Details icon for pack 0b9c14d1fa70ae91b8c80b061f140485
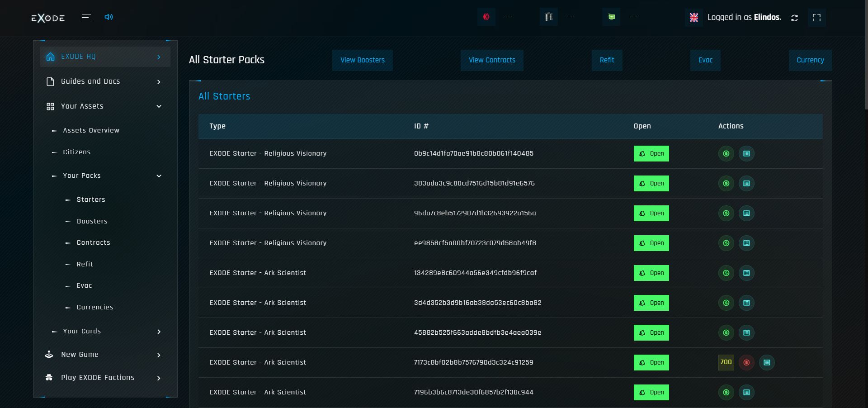The height and width of the screenshot is (408, 868). 746,154
